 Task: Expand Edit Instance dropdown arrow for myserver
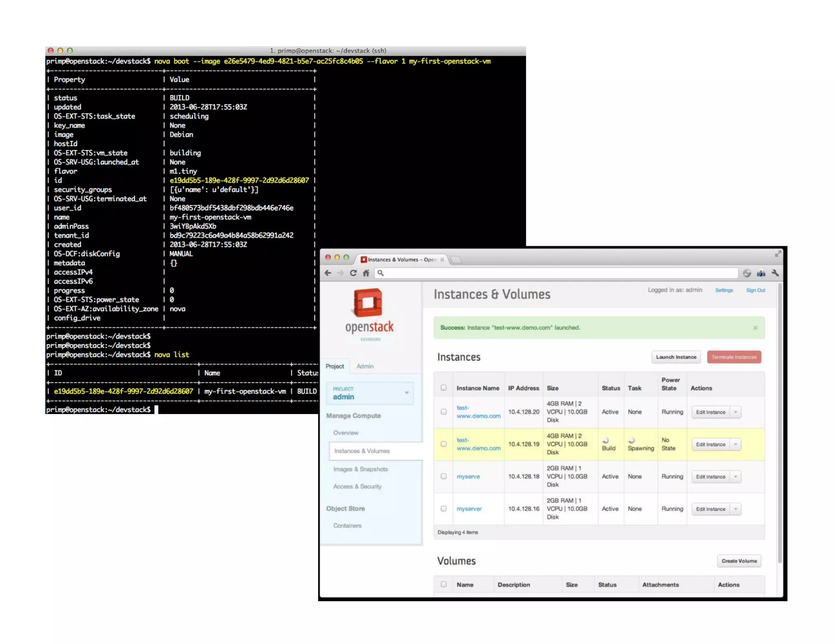[x=735, y=509]
